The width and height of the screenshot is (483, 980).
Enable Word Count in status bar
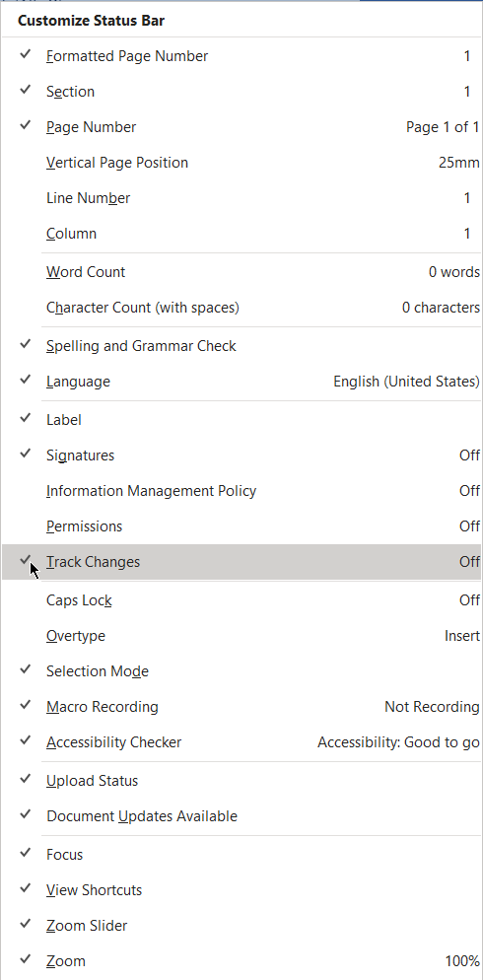(x=241, y=272)
